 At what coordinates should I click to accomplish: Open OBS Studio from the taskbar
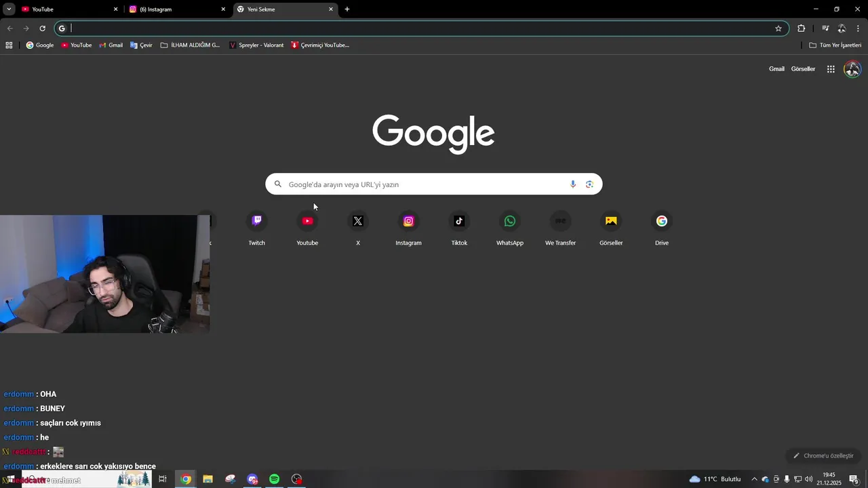[x=296, y=479]
